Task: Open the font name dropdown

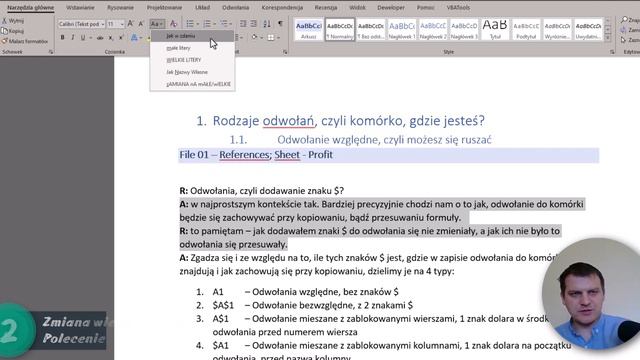Action: tap(103, 24)
